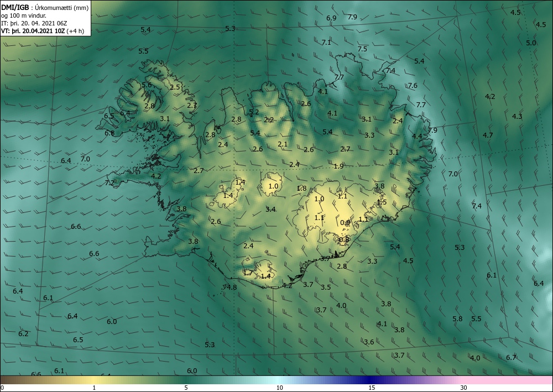Click the '0' label on the colour scale
This screenshot has height=392, width=553.
[x=2, y=388]
